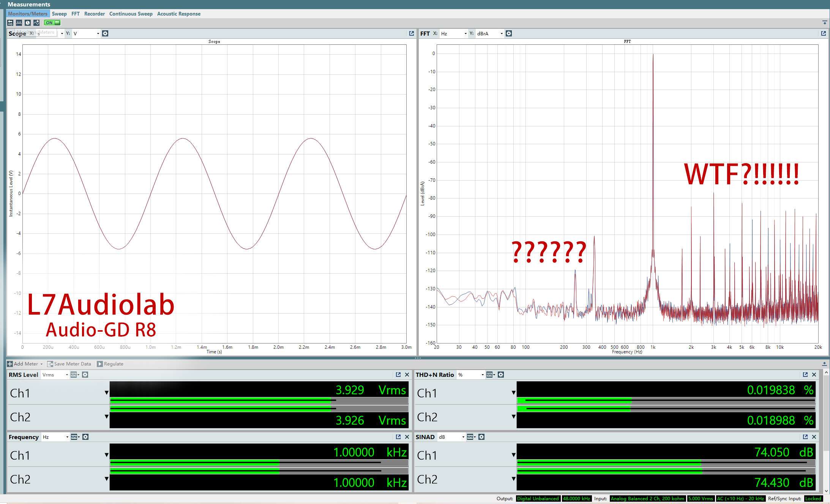Pop out the FFT graph panel
Viewport: 830px width, 504px height.
click(x=823, y=33)
